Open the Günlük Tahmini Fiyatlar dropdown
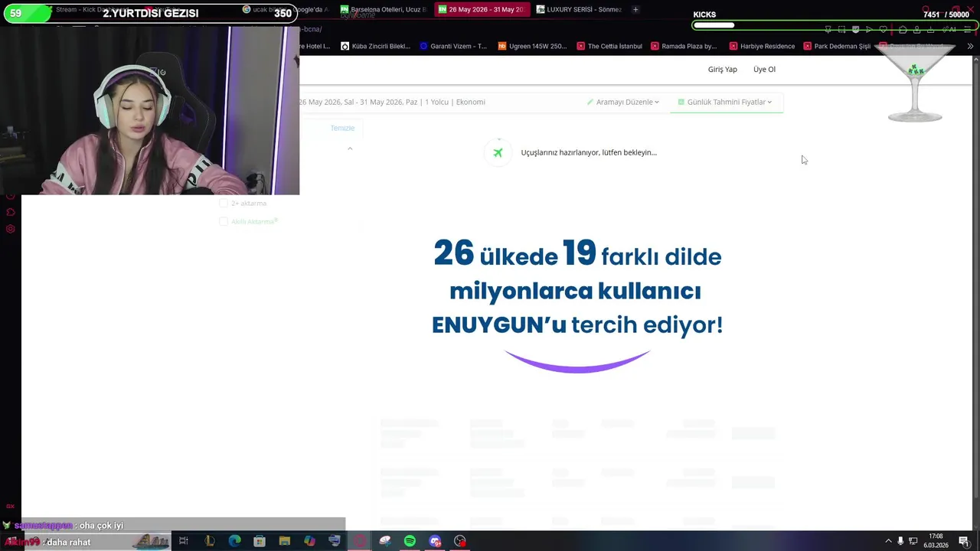Image resolution: width=980 pixels, height=551 pixels. point(725,102)
